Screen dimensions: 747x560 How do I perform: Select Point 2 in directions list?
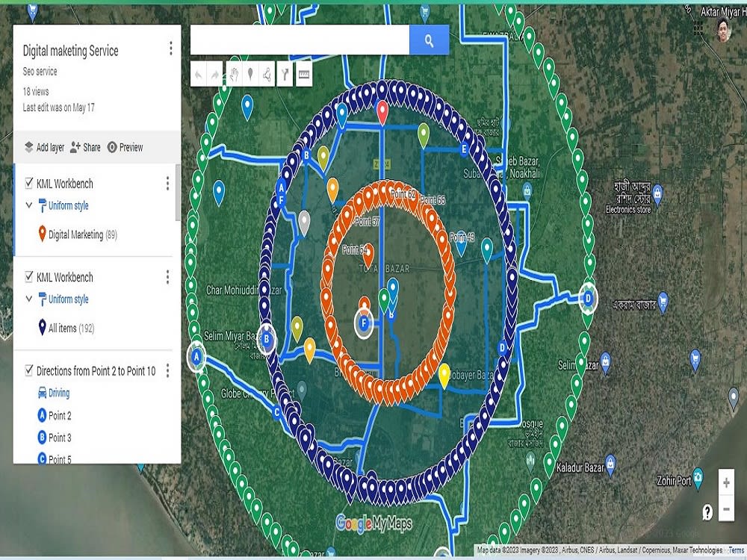click(x=55, y=415)
